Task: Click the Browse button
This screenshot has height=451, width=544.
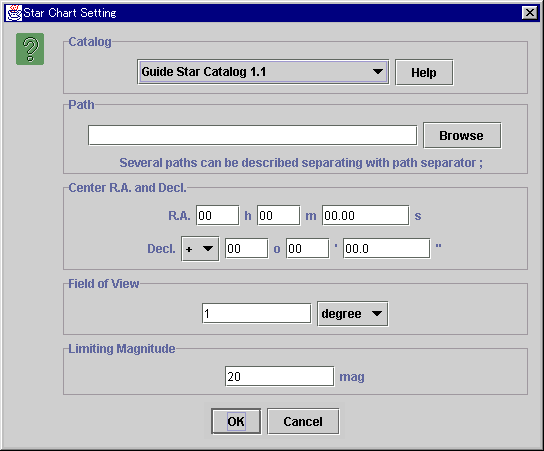Action: (462, 135)
